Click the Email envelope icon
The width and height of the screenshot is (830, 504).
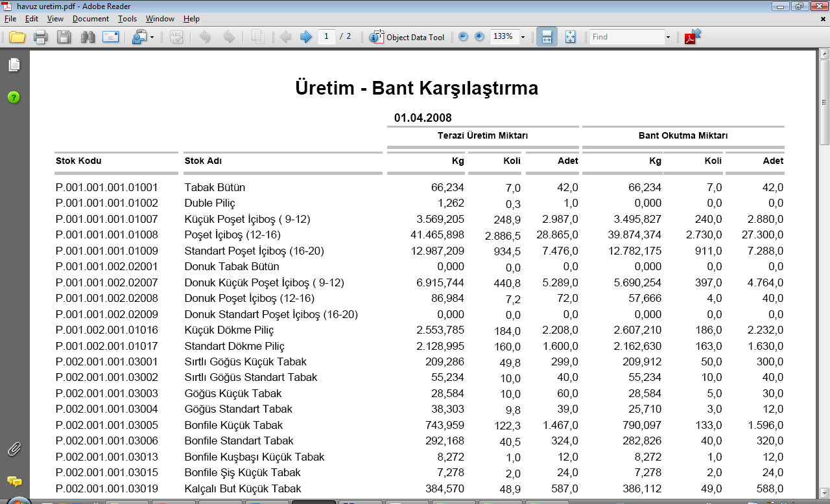(x=110, y=37)
